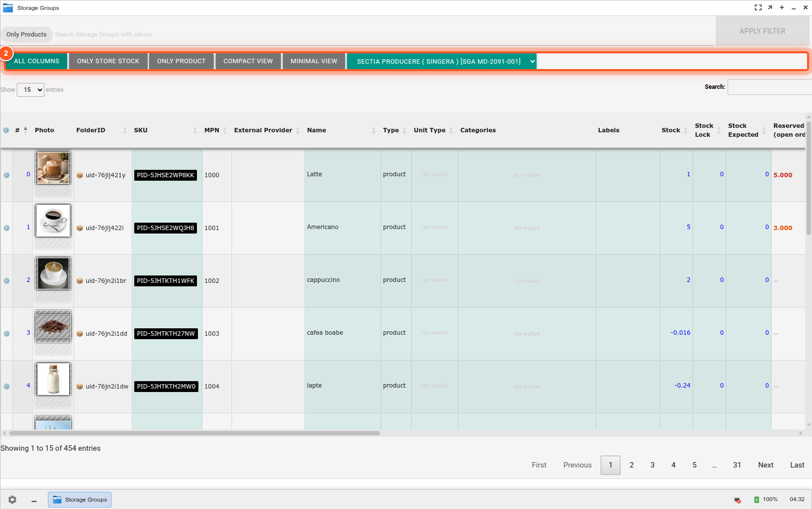Click the vertical scrollbar beside the table
Screen dimensions: 812x509
[809, 178]
